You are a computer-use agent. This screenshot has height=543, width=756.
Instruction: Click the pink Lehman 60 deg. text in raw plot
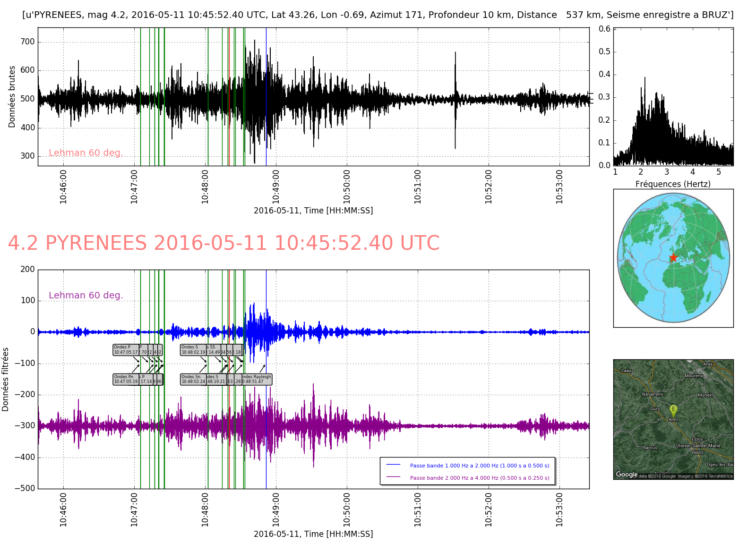tap(86, 153)
